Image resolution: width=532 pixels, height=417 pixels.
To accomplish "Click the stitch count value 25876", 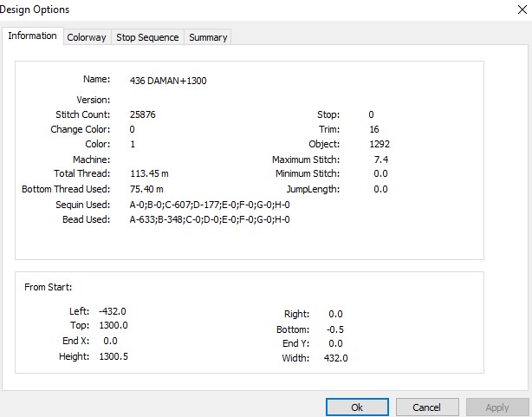I will [x=142, y=114].
